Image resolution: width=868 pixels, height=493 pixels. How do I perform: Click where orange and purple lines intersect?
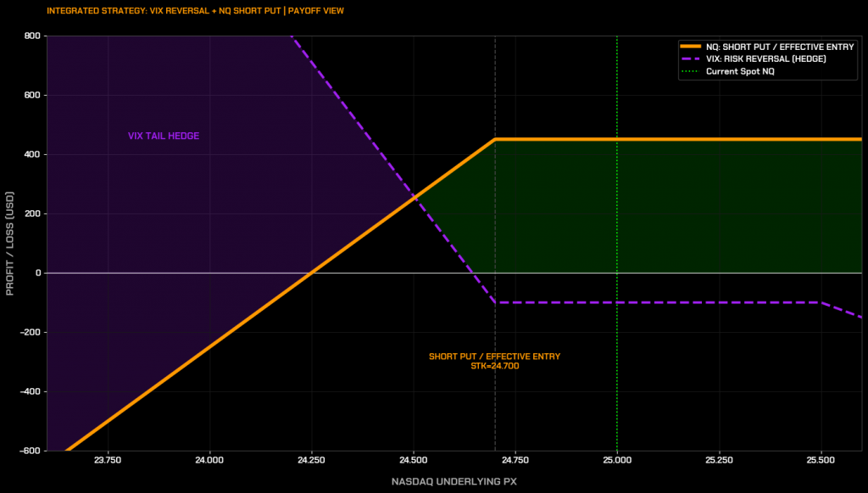(415, 197)
